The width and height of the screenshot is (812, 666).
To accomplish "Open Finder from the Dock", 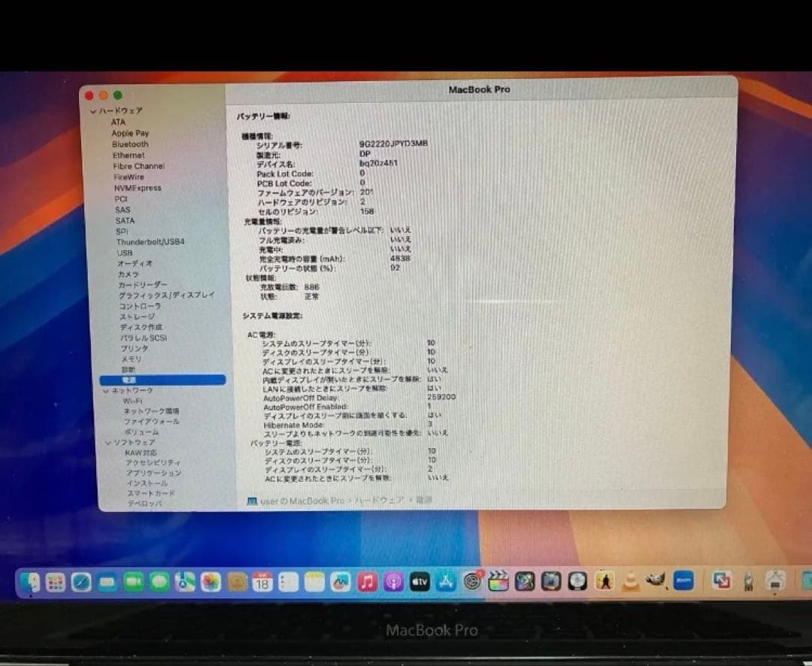I will pos(32,582).
